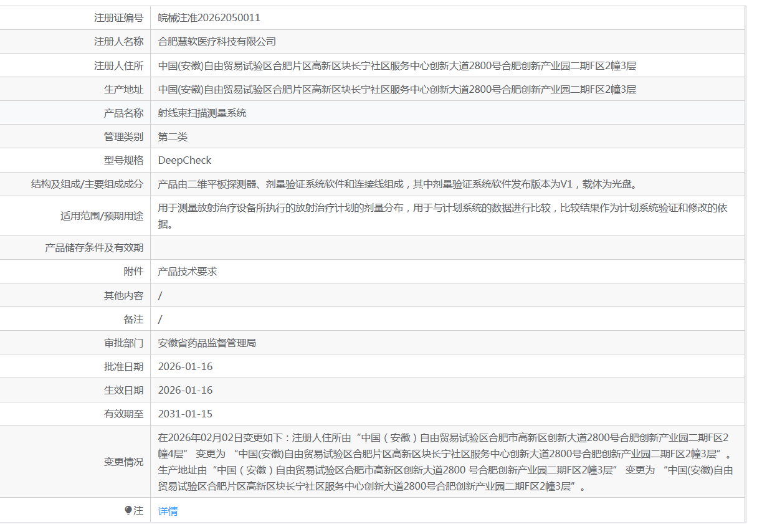Viewport: 757px width, 532px height.
Task: Click the management category value 第二类
Action: pyautogui.click(x=173, y=136)
